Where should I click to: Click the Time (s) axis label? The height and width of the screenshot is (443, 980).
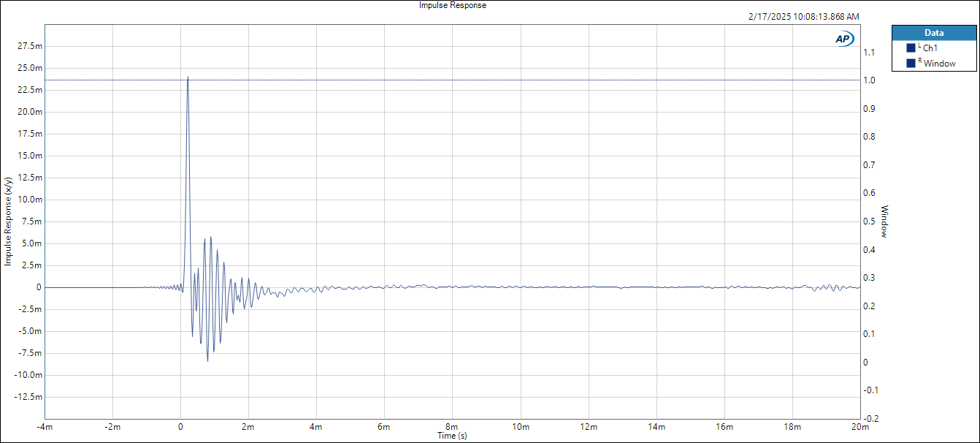click(452, 436)
